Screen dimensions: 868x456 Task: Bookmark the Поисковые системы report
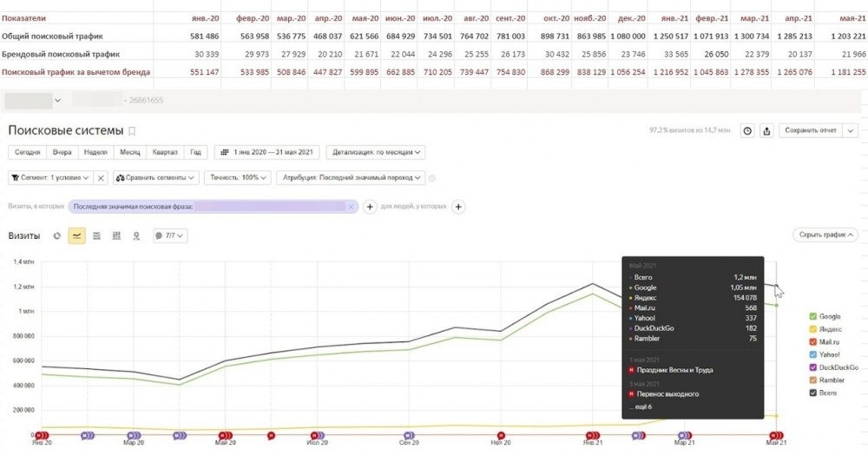coord(132,131)
